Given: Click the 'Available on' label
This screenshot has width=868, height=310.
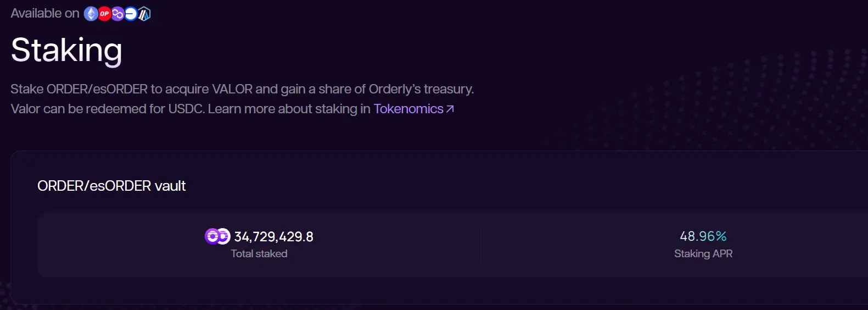Looking at the screenshot, I should click(x=45, y=13).
